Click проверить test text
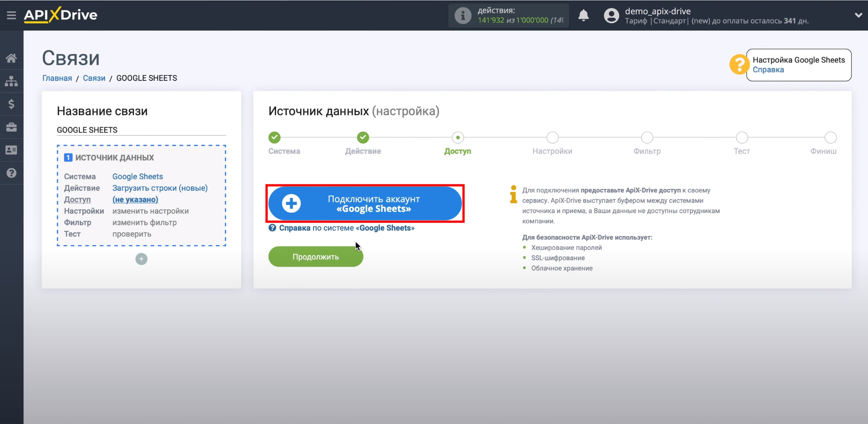 132,234
